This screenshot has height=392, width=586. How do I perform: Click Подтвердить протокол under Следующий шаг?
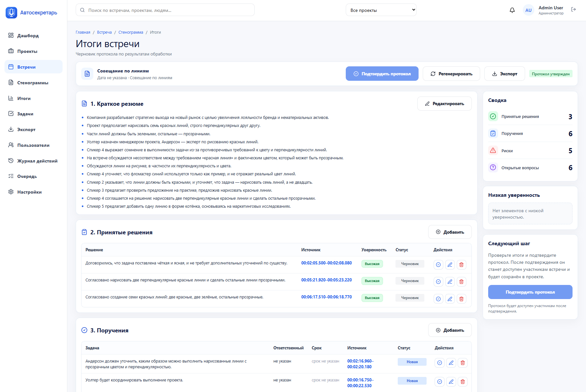coord(530,292)
